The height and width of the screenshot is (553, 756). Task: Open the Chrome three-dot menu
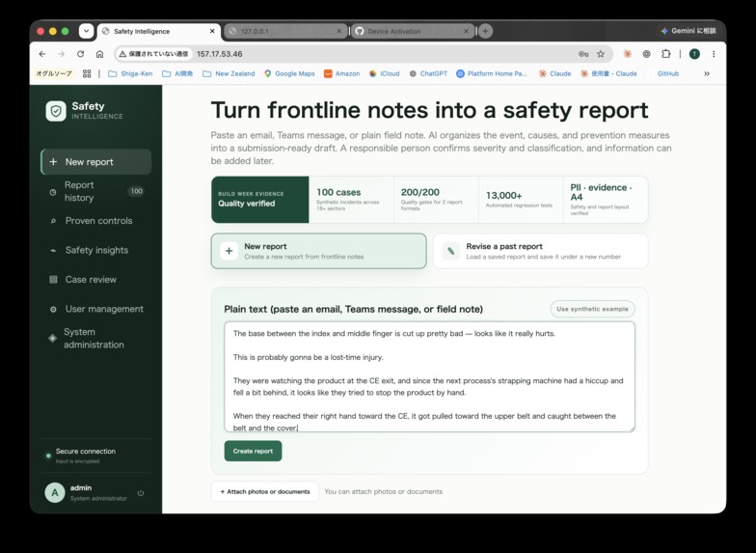[x=714, y=54]
